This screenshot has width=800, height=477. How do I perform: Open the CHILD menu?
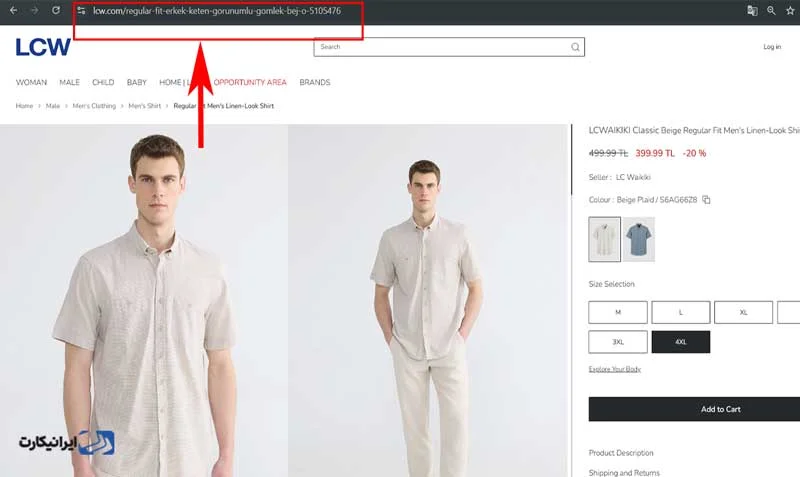pos(103,82)
